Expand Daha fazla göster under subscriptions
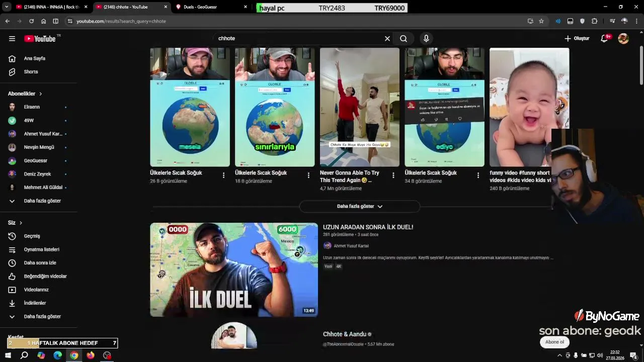The image size is (644, 362). (42, 201)
